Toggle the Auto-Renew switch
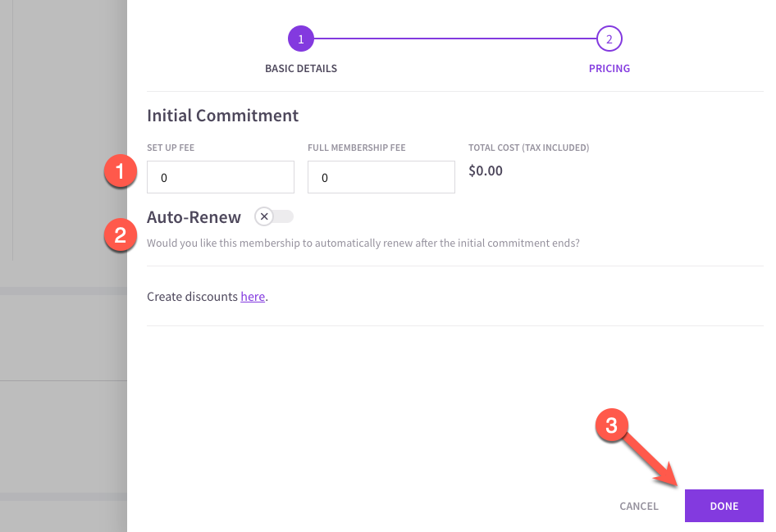776x532 pixels. point(274,216)
